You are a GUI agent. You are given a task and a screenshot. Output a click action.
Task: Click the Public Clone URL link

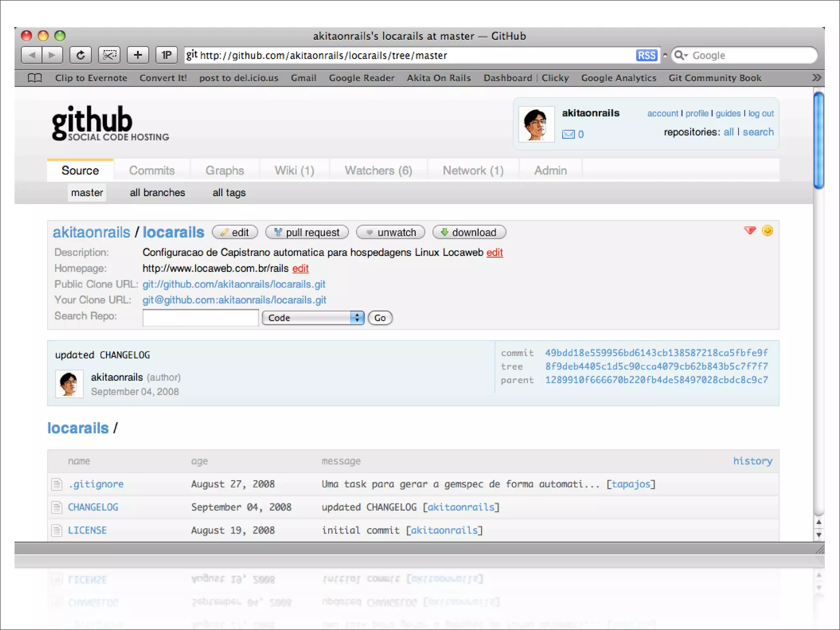(x=234, y=284)
